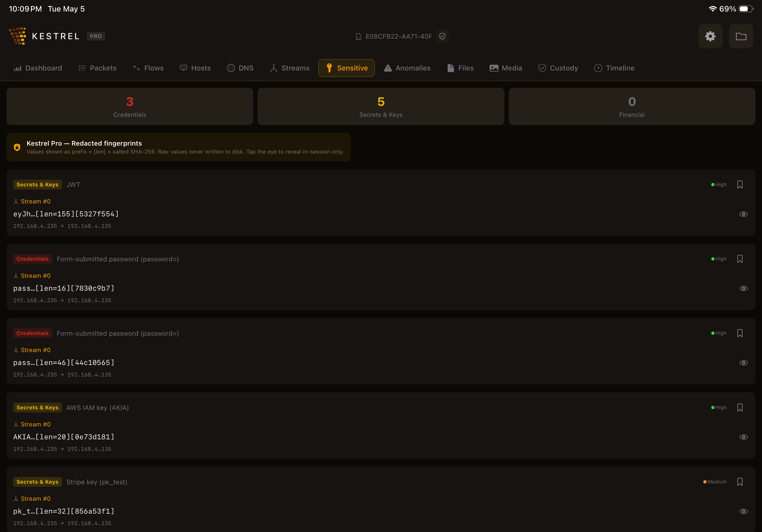Open the Files tab

coord(460,68)
